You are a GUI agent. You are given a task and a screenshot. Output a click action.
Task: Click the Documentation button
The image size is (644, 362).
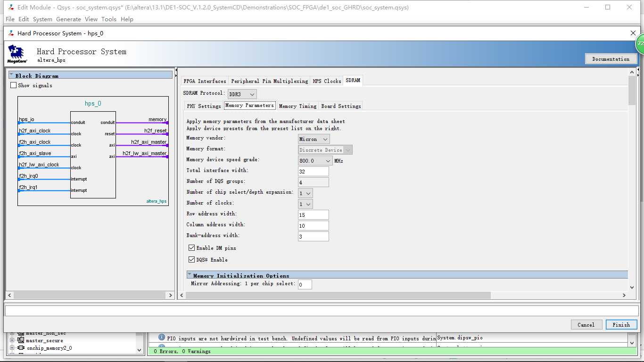[x=611, y=59]
